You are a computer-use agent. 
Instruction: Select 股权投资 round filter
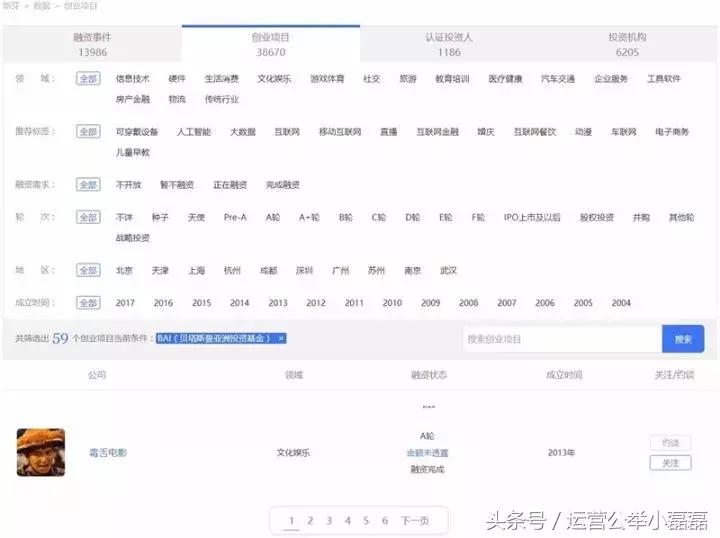click(596, 217)
